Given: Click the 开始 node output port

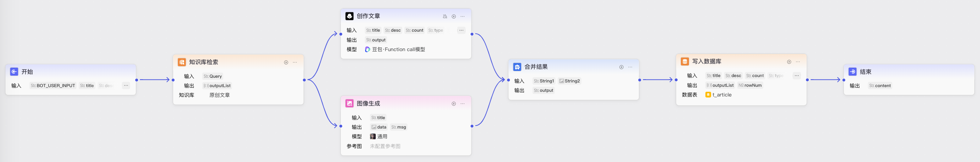Looking at the screenshot, I should 137,80.
